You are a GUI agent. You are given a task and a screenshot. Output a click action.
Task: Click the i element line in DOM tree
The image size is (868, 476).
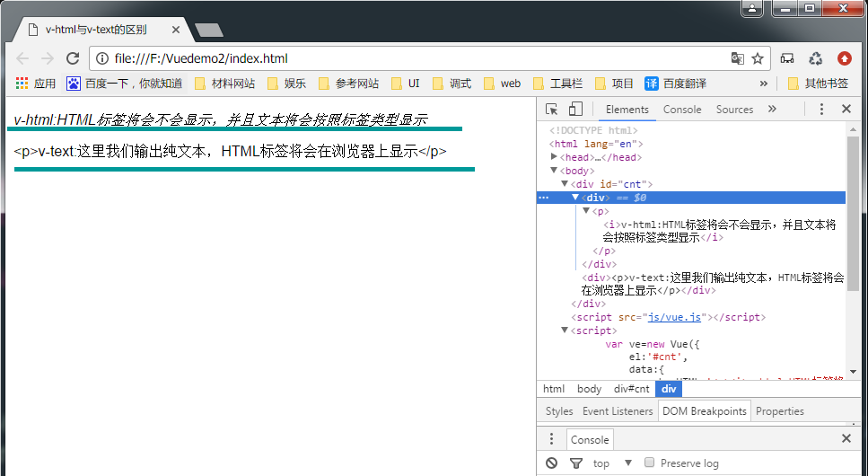point(720,231)
